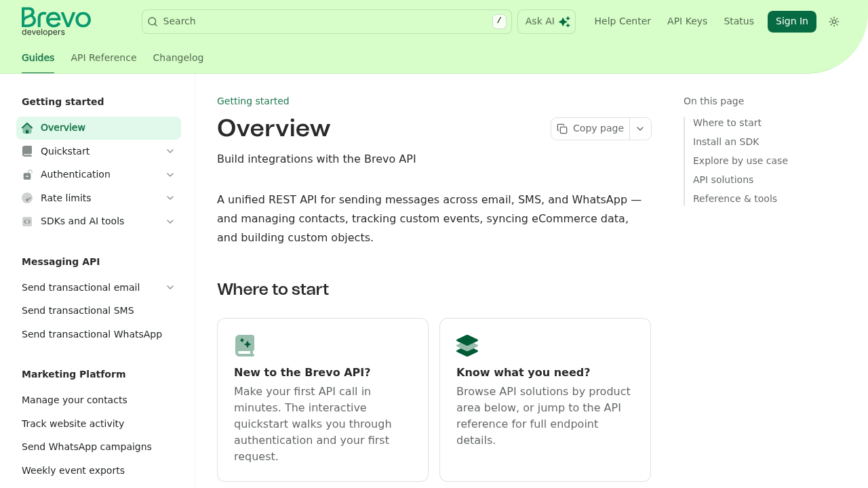This screenshot has height=488, width=868.
Task: Click the Rate limits gauge icon
Action: click(x=27, y=198)
